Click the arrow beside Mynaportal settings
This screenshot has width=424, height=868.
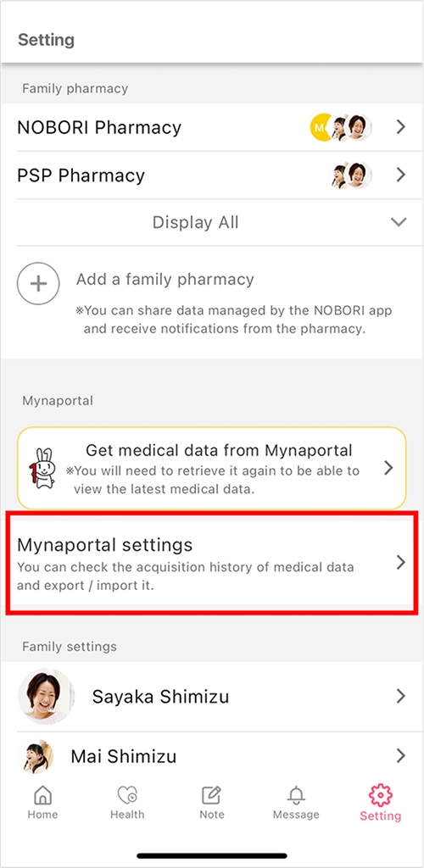pyautogui.click(x=401, y=563)
